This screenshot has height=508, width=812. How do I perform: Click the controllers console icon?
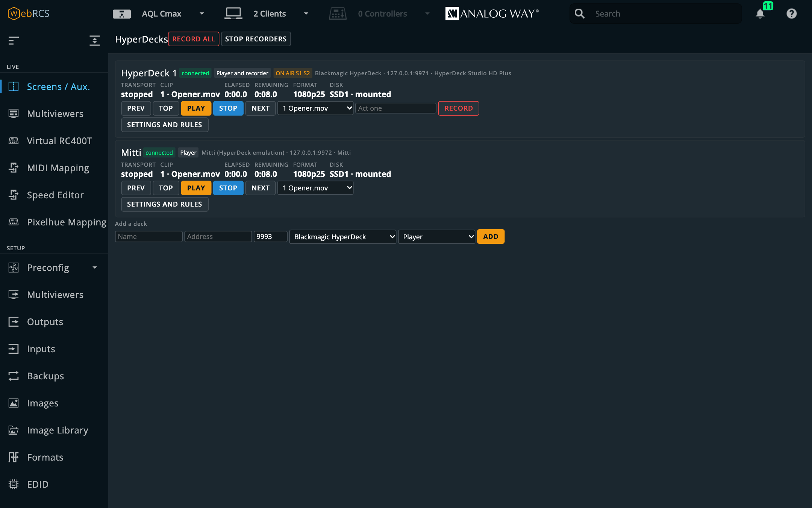(x=338, y=14)
